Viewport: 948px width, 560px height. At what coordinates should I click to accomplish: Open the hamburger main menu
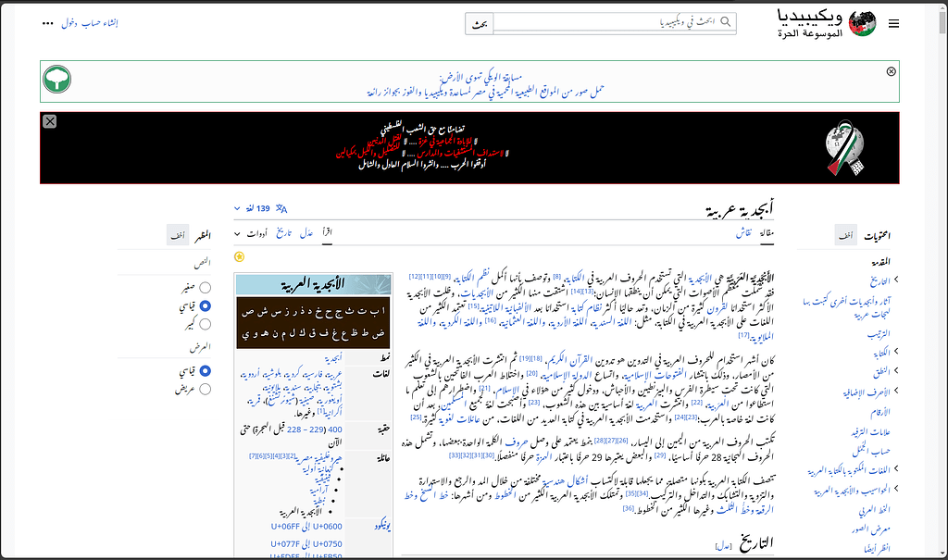click(x=894, y=23)
